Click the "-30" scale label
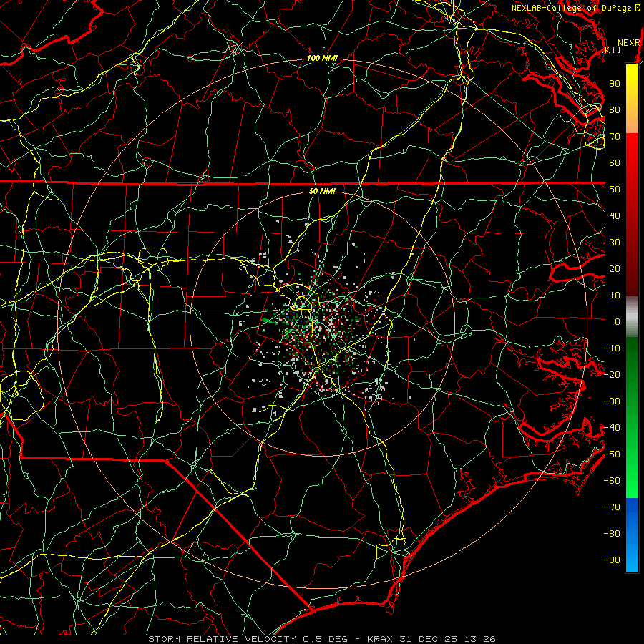The image size is (644, 644). 612,401
